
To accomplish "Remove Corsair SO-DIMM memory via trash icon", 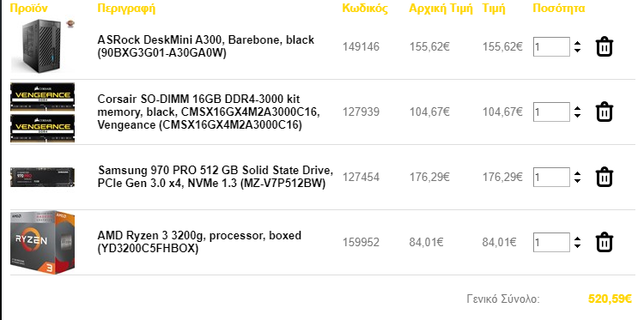I will (605, 112).
